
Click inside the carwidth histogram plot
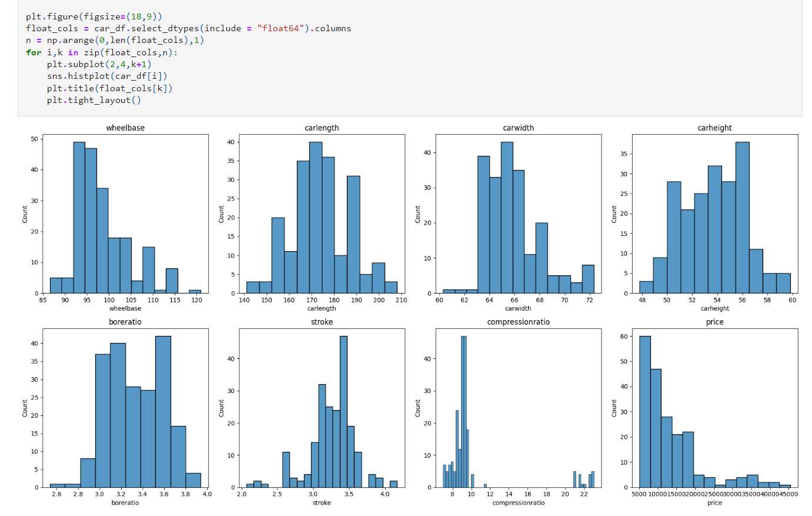(x=518, y=214)
